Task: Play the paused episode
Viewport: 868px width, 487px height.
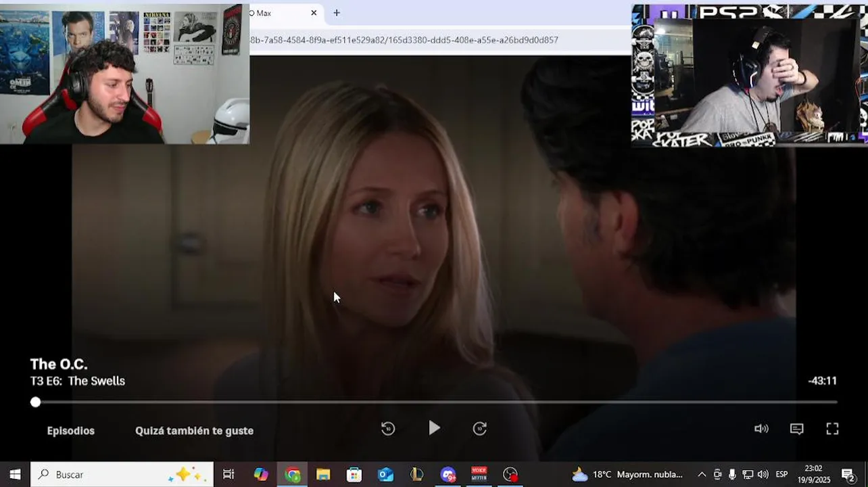Action: [x=434, y=428]
